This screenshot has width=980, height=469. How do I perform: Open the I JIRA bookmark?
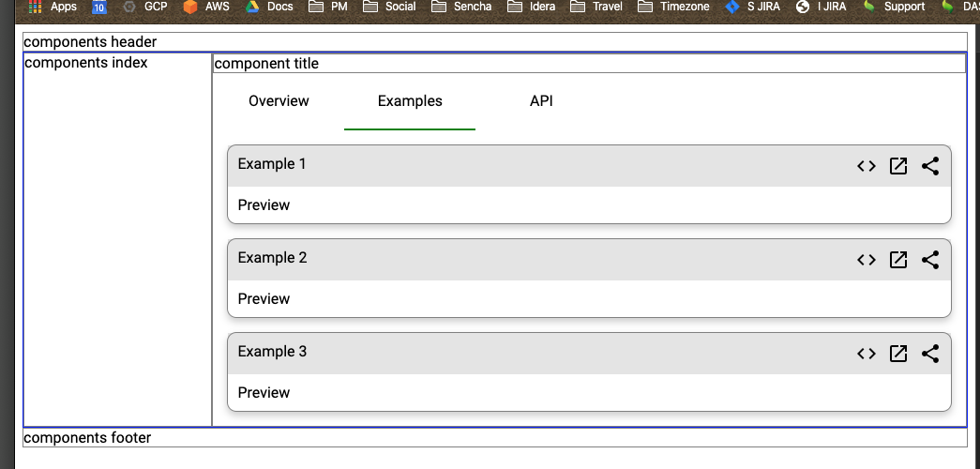tap(821, 7)
